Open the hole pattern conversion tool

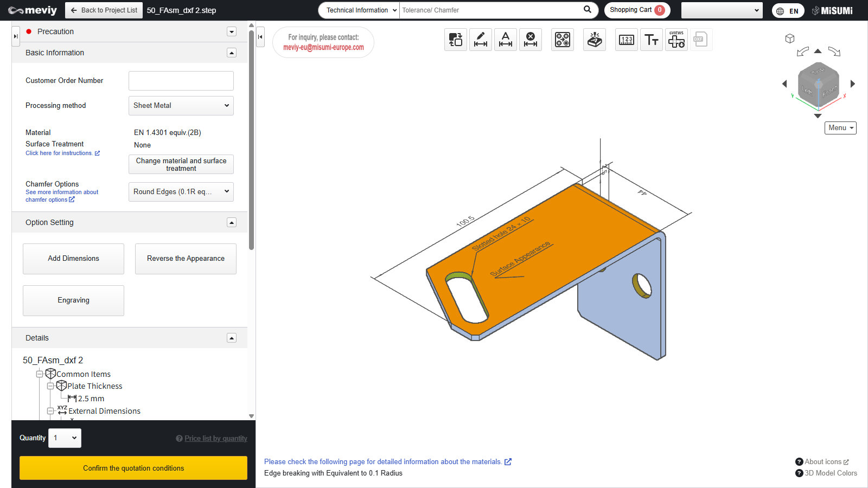563,40
